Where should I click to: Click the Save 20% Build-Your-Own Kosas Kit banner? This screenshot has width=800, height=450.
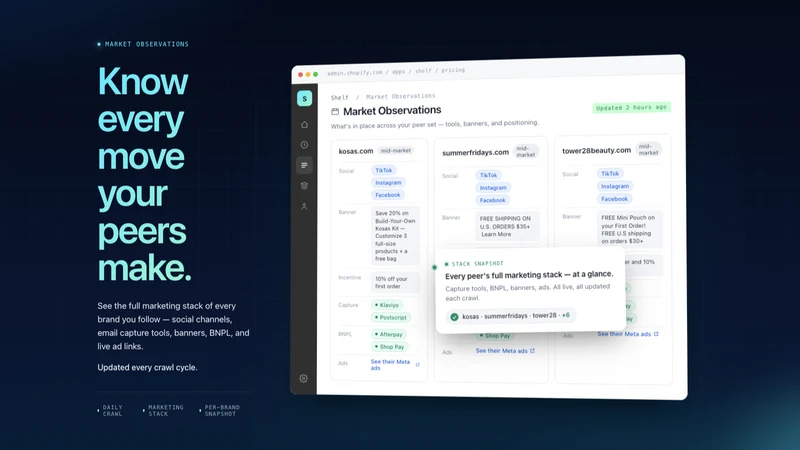click(x=395, y=236)
